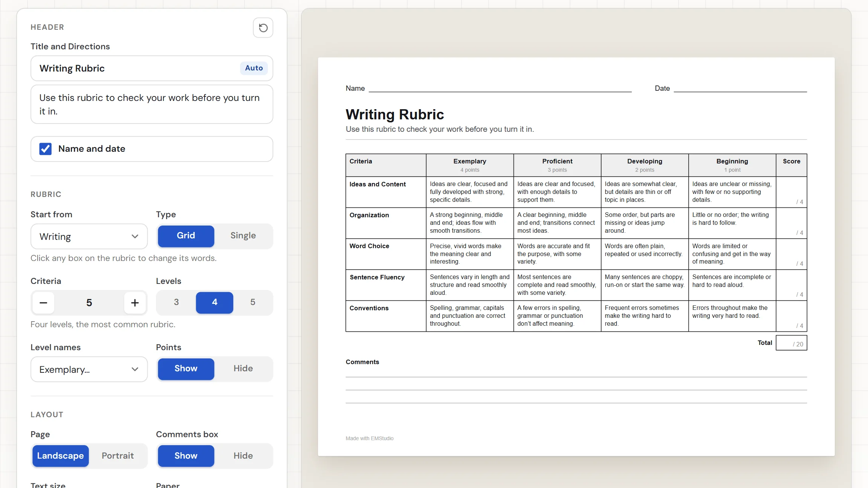Click the Conventions criteria cell
The height and width of the screenshot is (488, 868).
point(386,316)
